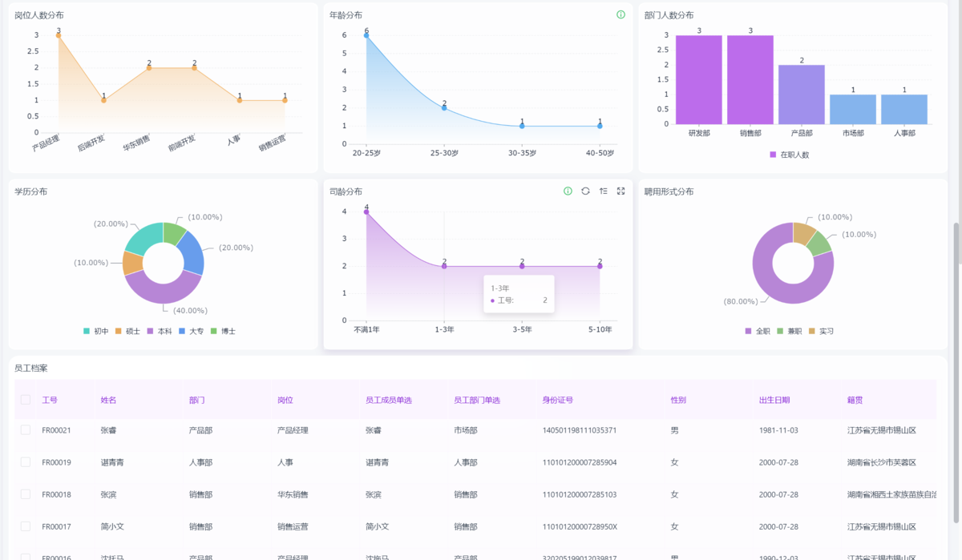This screenshot has width=962, height=560.
Task: Click the info icon on 司龄分布 chart
Action: click(568, 191)
